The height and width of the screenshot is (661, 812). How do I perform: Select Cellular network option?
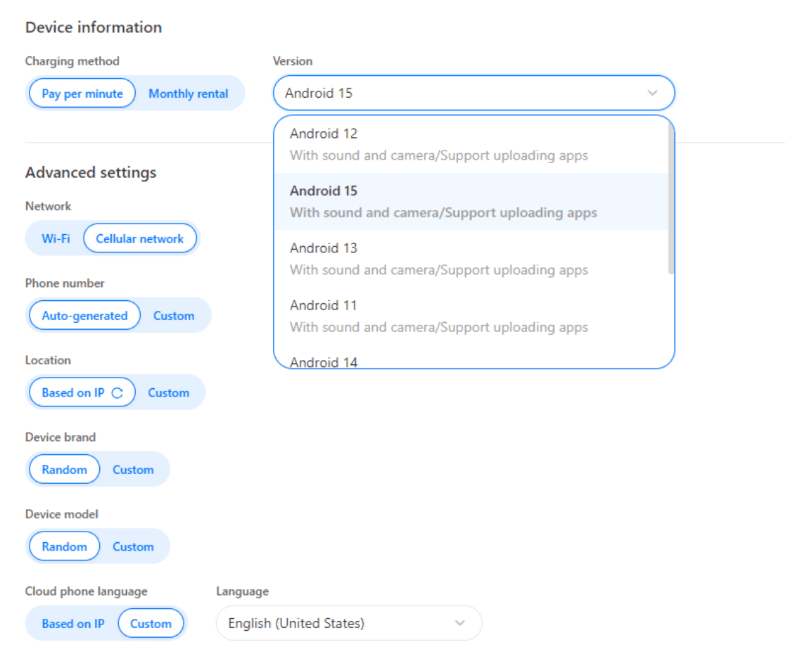click(x=140, y=238)
